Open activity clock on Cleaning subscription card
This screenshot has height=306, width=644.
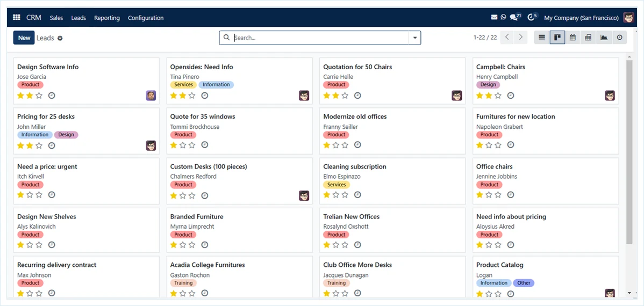tap(357, 195)
